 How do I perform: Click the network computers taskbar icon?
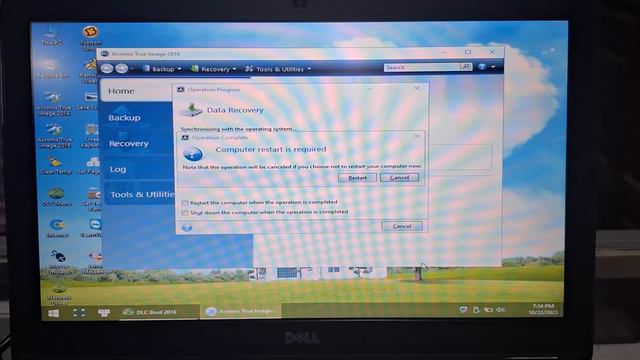(x=104, y=313)
